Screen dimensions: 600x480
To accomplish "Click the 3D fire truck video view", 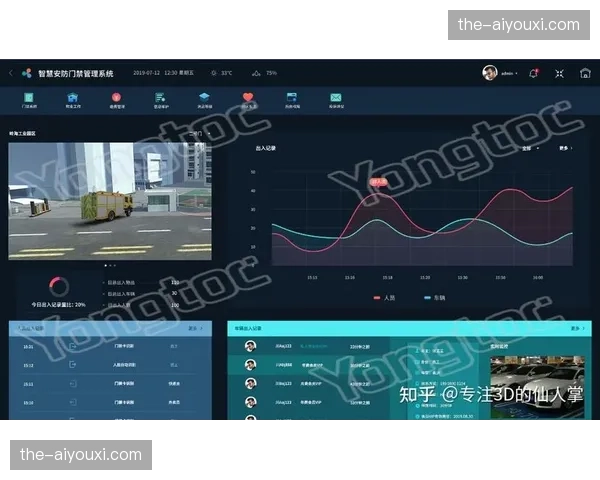I will click(x=110, y=200).
